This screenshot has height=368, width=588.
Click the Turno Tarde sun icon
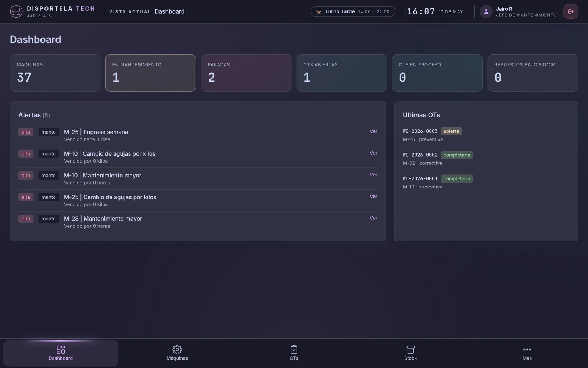tap(319, 11)
